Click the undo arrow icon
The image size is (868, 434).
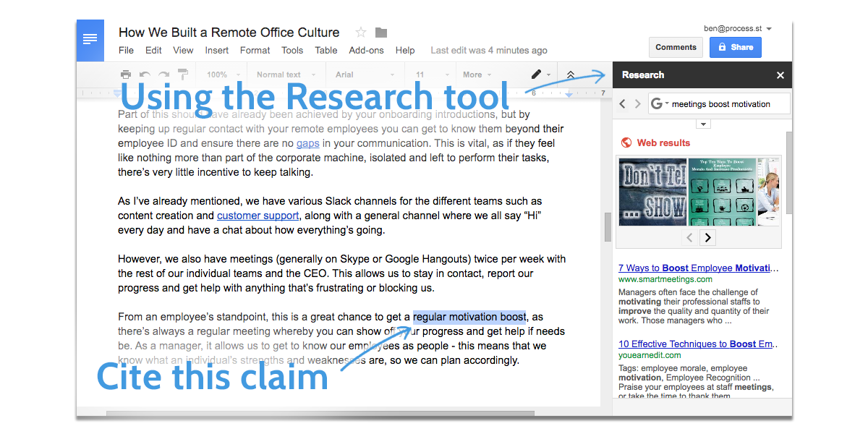[145, 75]
